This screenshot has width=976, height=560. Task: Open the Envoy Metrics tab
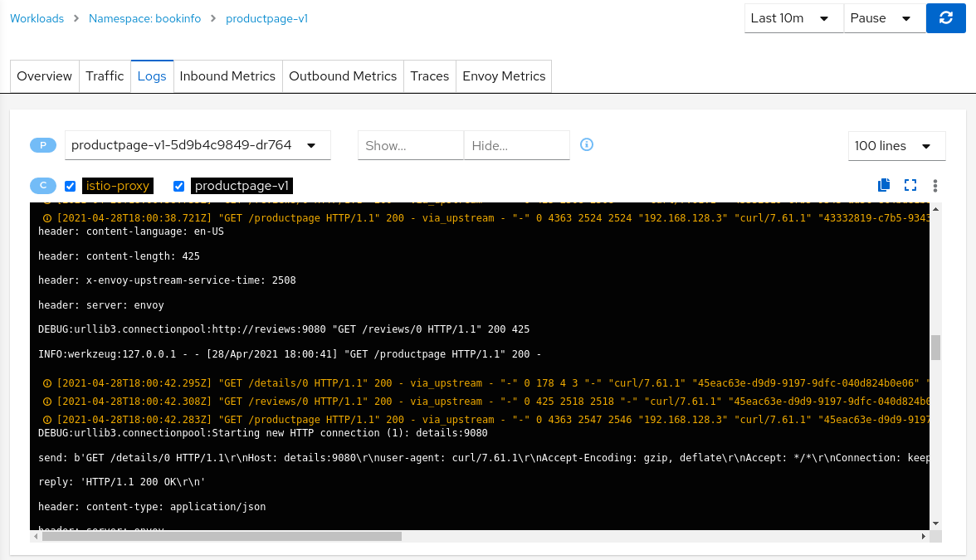504,76
